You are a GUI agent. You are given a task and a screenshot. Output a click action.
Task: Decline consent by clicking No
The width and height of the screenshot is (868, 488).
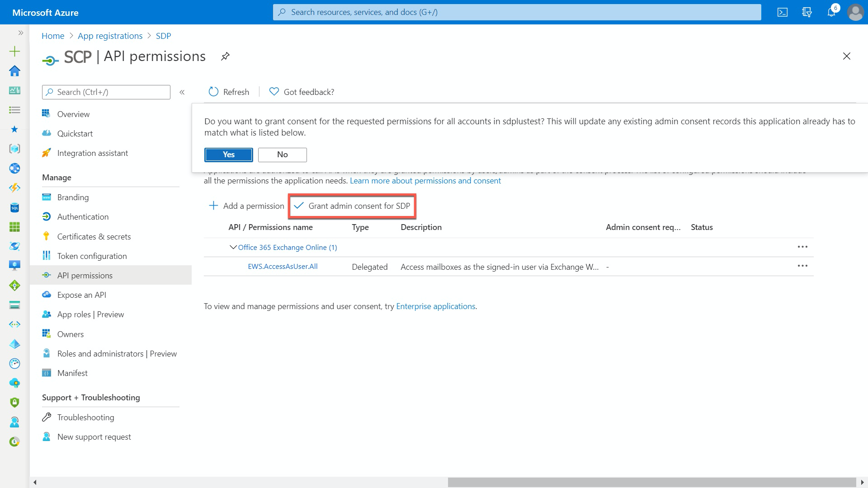[x=282, y=155]
